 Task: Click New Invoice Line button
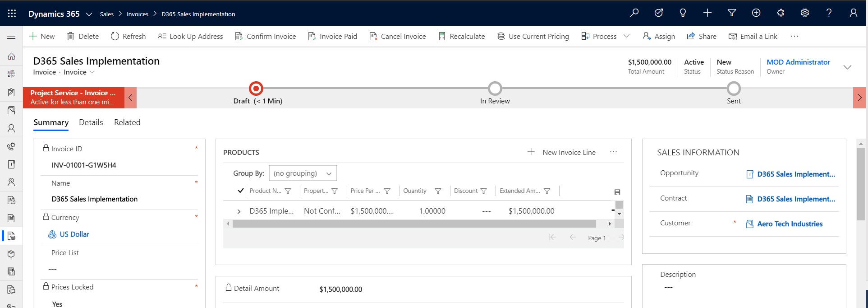(561, 152)
